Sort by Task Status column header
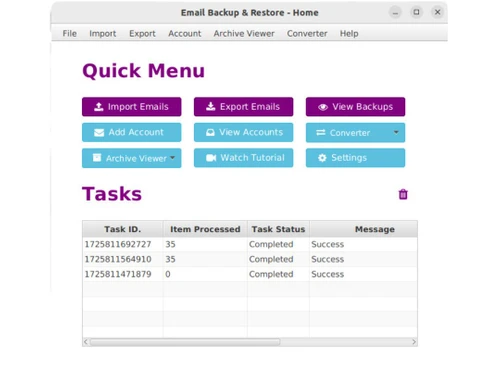Image resolution: width=500 pixels, height=375 pixels. 278,229
